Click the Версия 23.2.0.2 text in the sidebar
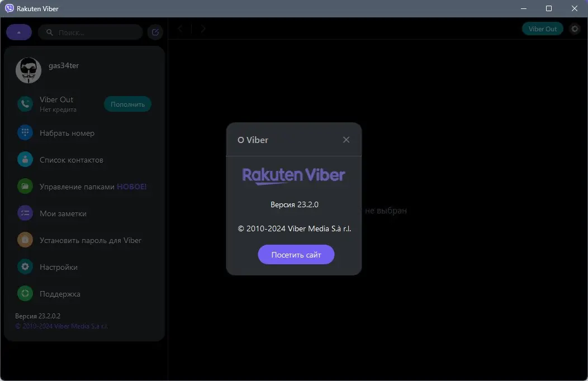 [x=37, y=316]
